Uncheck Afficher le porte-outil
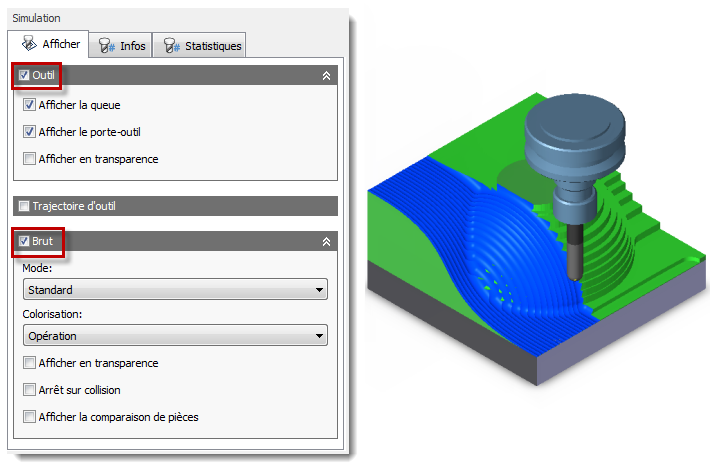Image resolution: width=710 pixels, height=466 pixels. click(29, 132)
